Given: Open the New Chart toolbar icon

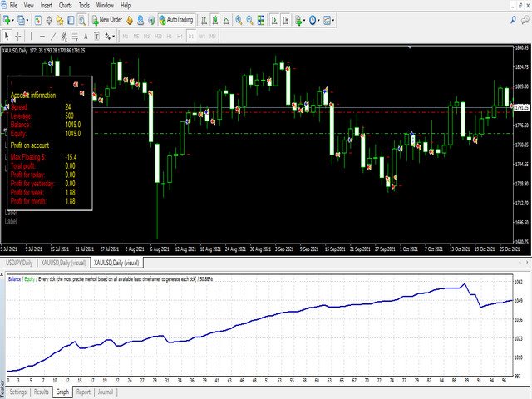Looking at the screenshot, I should (7, 20).
